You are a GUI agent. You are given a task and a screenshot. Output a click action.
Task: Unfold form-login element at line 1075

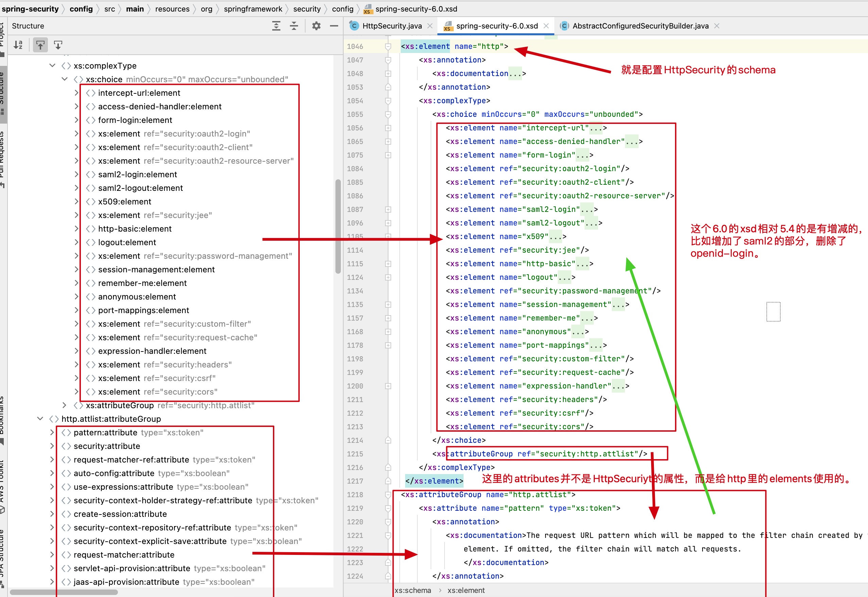(x=388, y=155)
